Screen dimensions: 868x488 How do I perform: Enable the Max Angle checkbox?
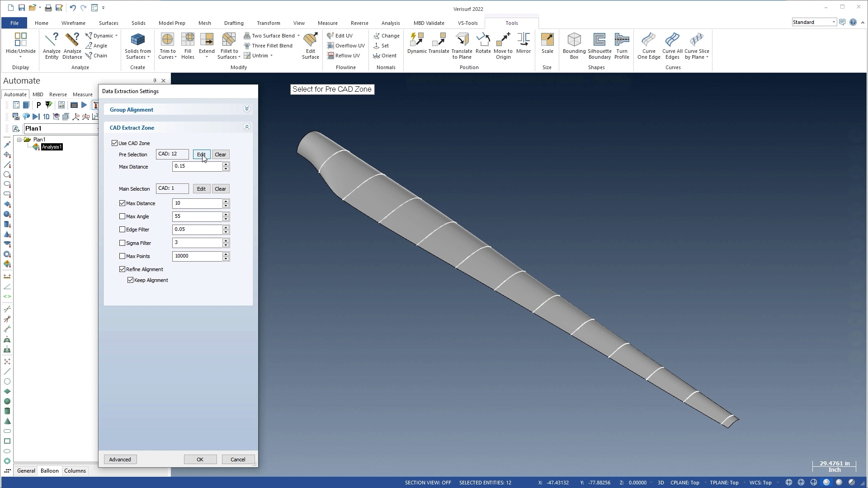122,216
